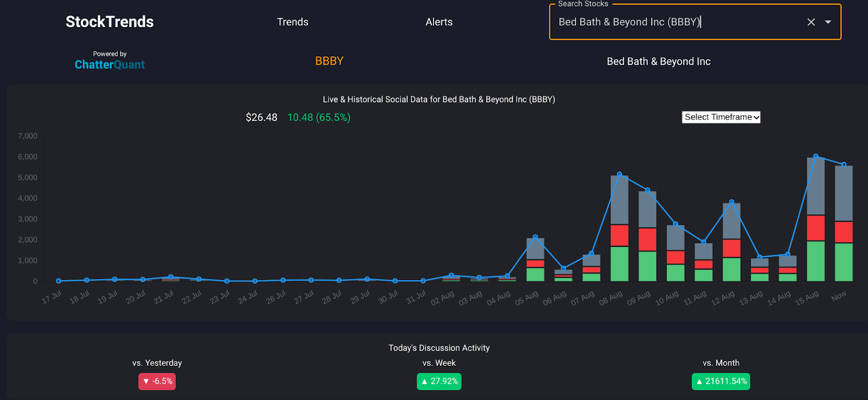The height and width of the screenshot is (400, 868).
Task: Click the vs. Yesterday -6.5% badge
Action: [157, 381]
